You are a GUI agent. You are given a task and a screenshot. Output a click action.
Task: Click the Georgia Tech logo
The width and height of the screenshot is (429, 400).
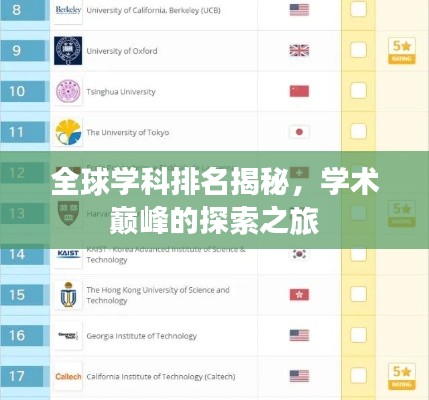(68, 335)
